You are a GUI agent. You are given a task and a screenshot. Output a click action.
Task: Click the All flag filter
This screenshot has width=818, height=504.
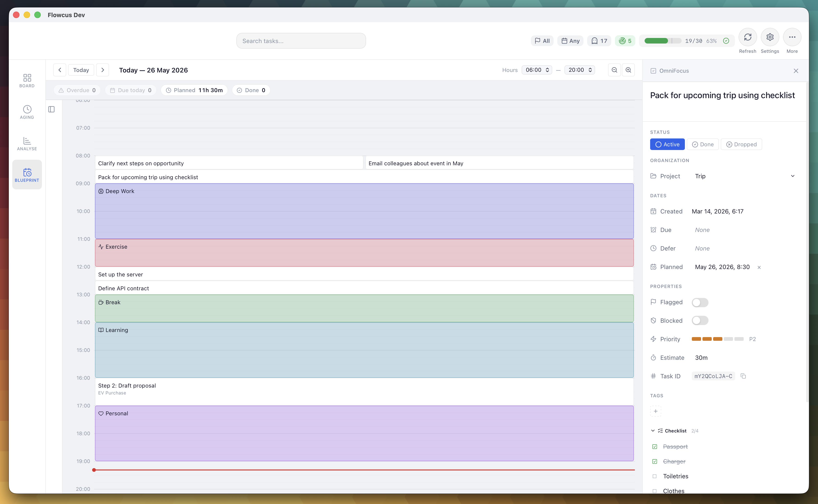tap(542, 41)
